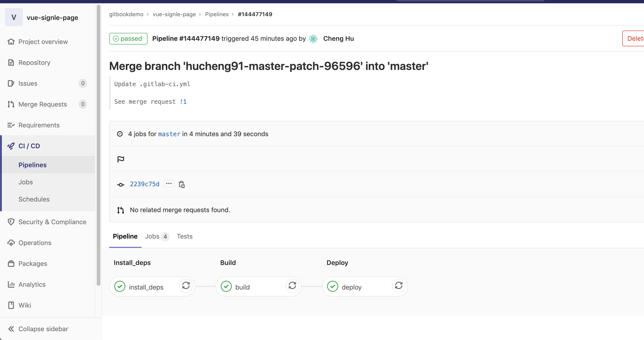Image resolution: width=644 pixels, height=340 pixels.
Task: Click the deploy job retry icon
Action: click(399, 286)
